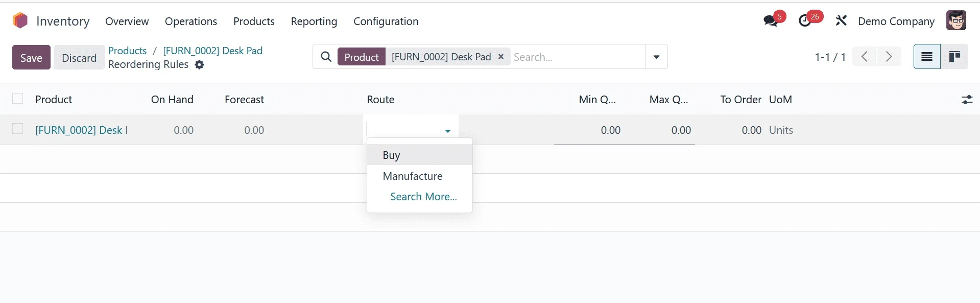
Task: Sort by the Forecast column header
Action: 244,100
